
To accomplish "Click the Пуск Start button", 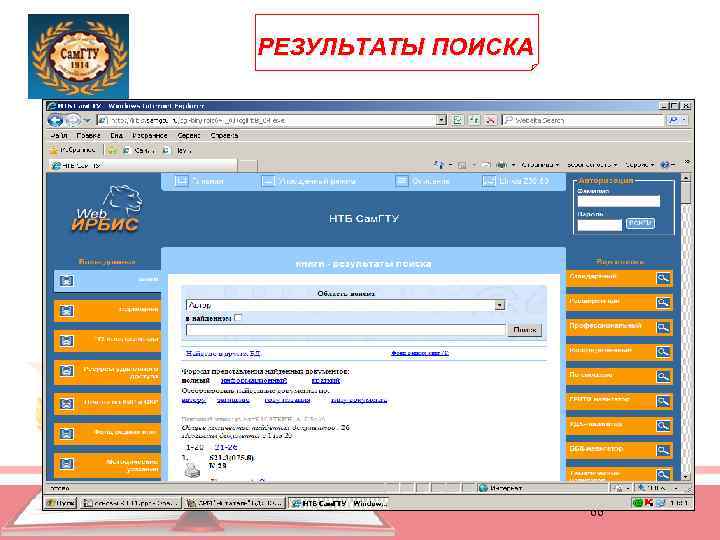I will [61, 503].
